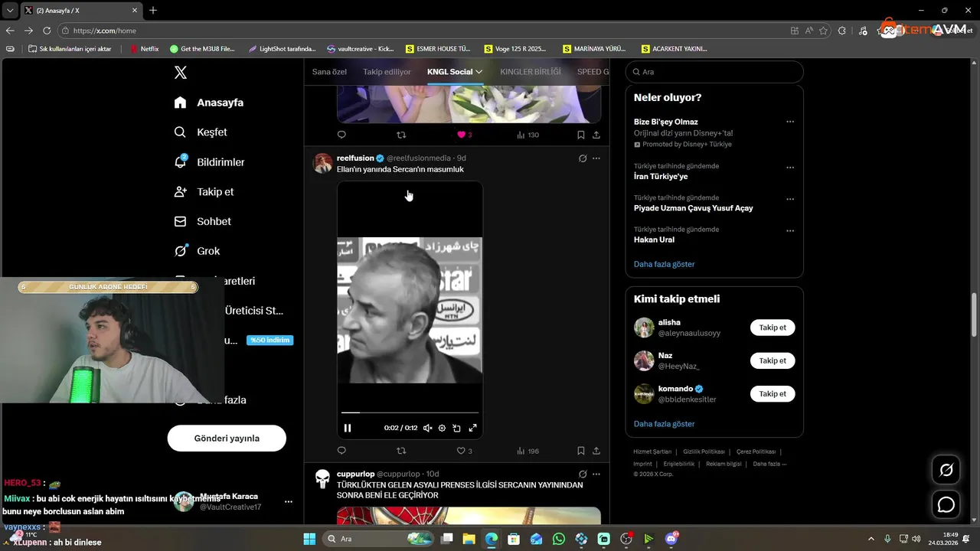Open Grok icon on cuppurlop post
The height and width of the screenshot is (551, 980).
pos(583,474)
